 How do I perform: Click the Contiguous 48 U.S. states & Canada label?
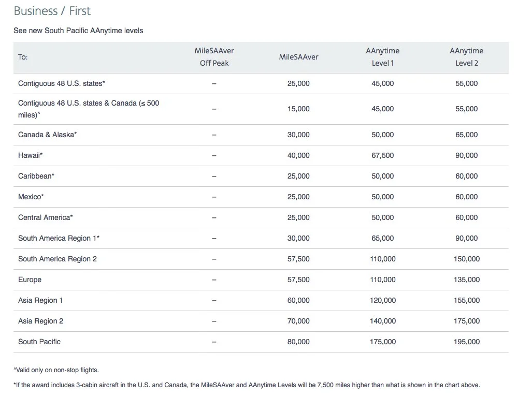[x=89, y=109]
